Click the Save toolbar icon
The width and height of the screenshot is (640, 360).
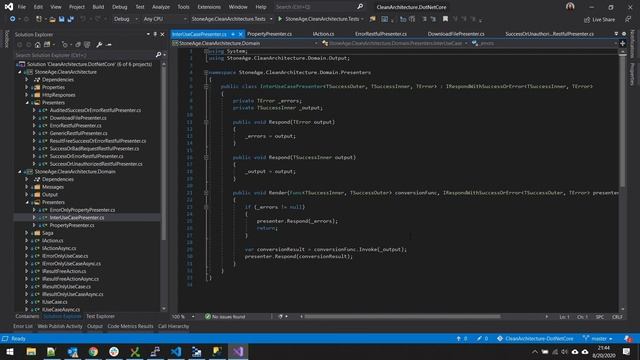[61, 19]
